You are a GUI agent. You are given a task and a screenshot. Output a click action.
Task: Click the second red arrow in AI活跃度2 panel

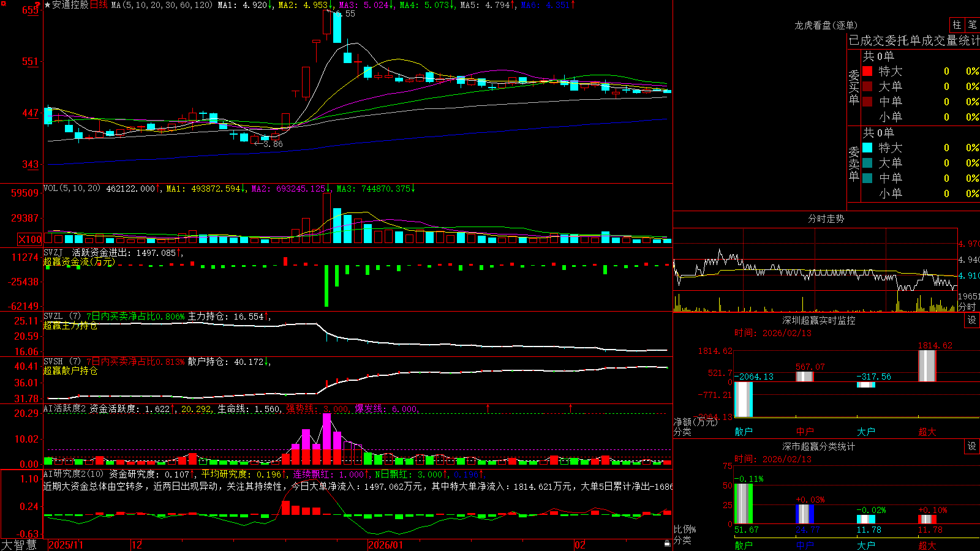pyautogui.click(x=571, y=408)
